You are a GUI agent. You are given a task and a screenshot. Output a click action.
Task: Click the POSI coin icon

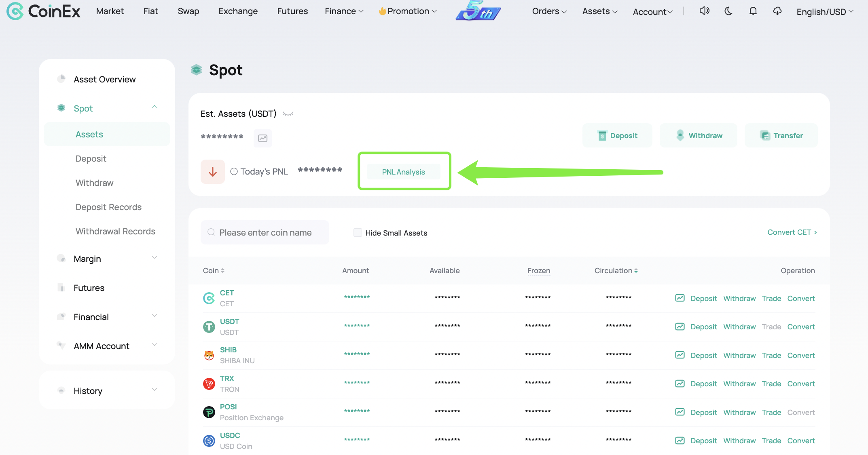pos(209,412)
